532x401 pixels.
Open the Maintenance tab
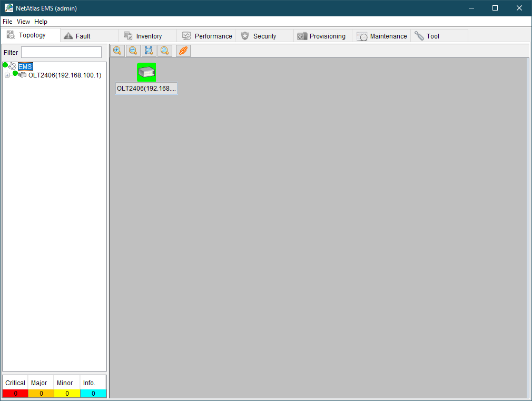pos(388,36)
